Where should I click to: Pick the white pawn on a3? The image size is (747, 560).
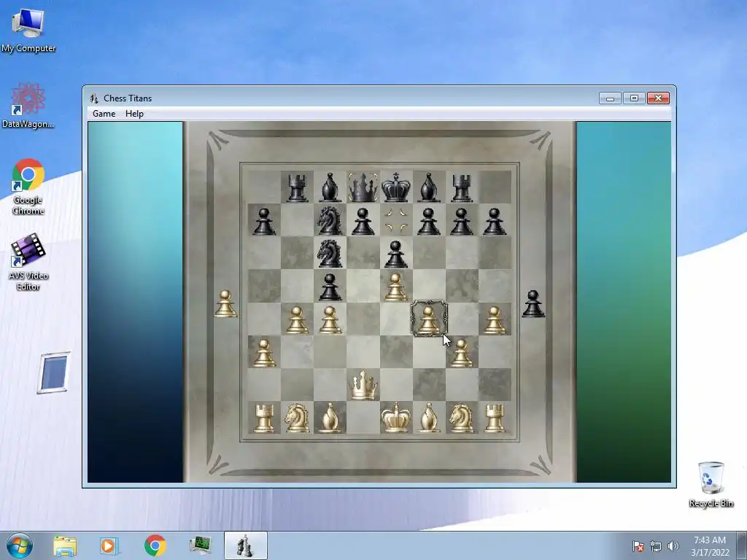[x=264, y=353]
